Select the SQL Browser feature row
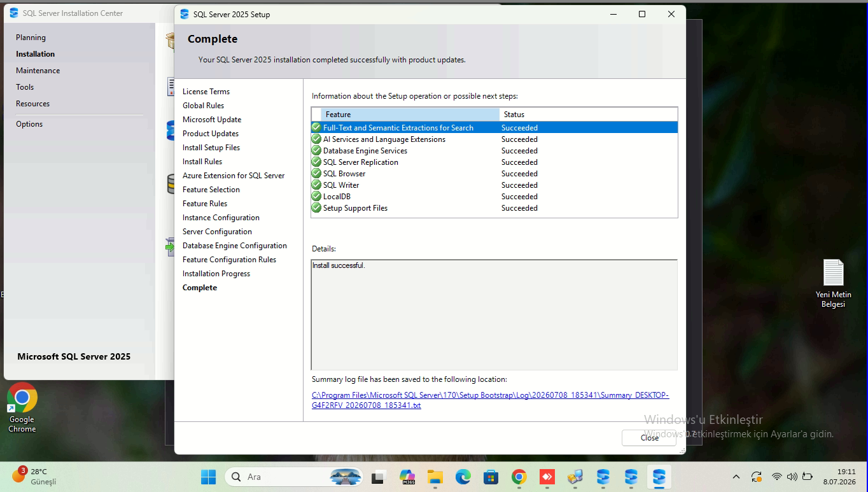 tap(494, 174)
